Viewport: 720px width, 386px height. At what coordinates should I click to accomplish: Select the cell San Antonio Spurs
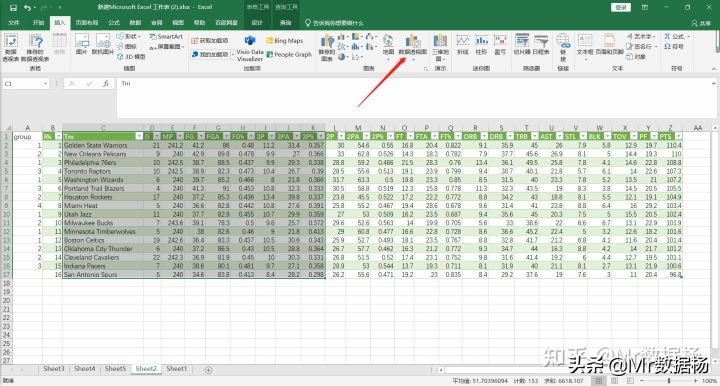pos(103,274)
